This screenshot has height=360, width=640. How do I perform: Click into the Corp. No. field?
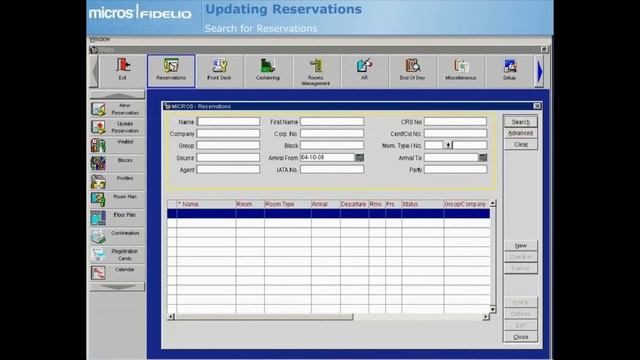(x=332, y=133)
